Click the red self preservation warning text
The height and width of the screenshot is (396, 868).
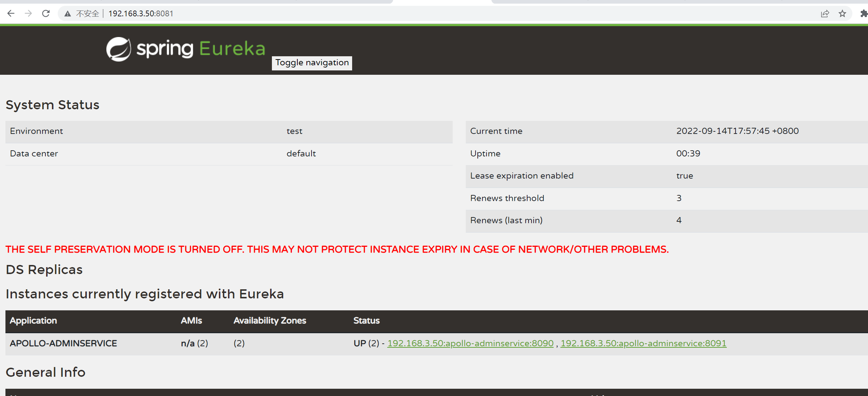337,249
